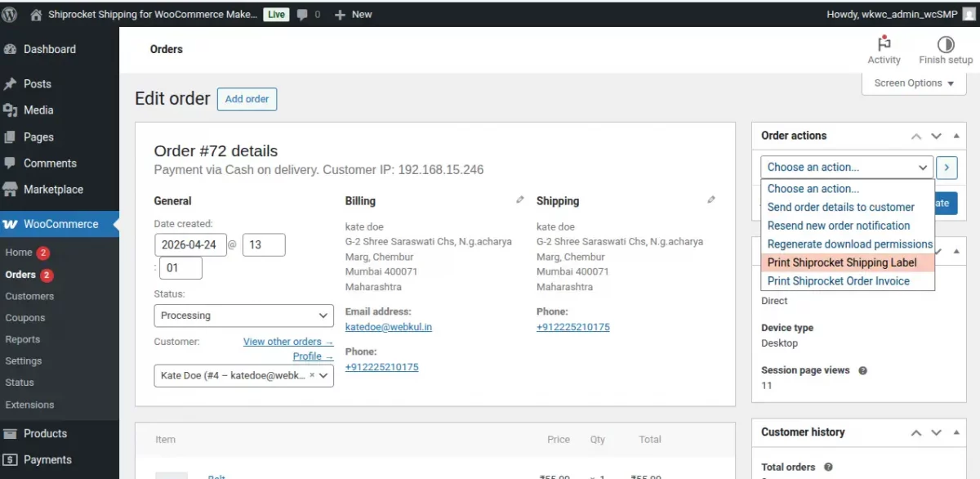This screenshot has height=479, width=980.
Task: Click the New content plus icon
Action: tap(341, 15)
